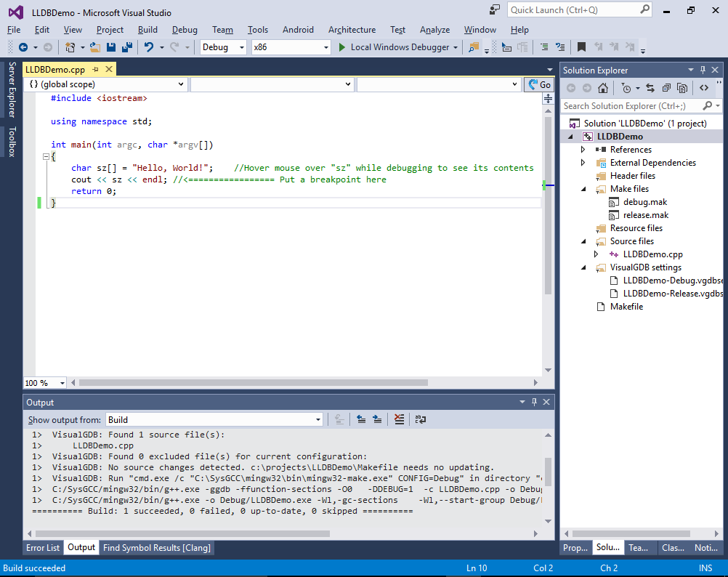Viewport: 728px width, 577px height.
Task: Click the Open File folder icon
Action: pyautogui.click(x=95, y=47)
